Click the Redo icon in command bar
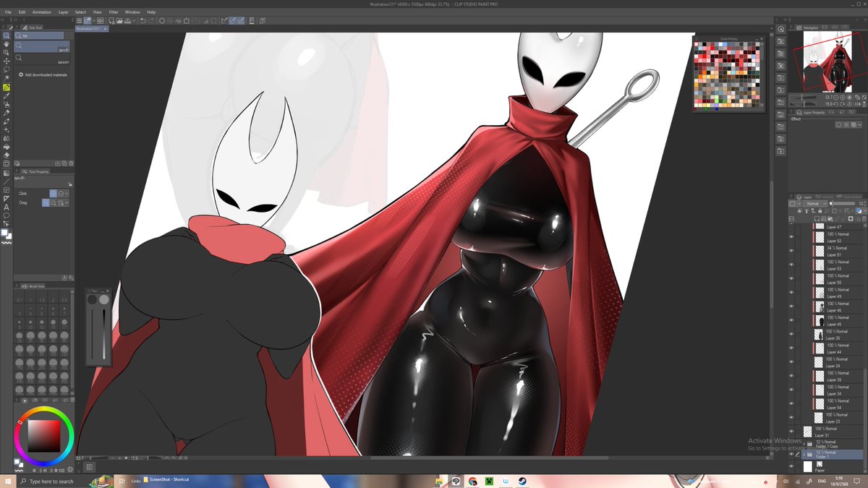 (152, 21)
